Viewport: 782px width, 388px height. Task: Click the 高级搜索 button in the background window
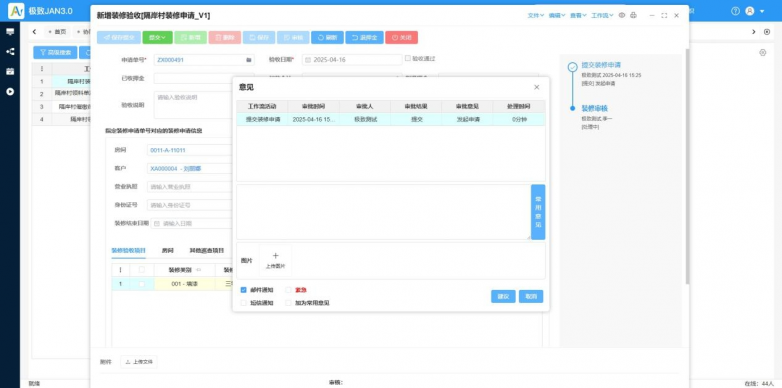[55, 52]
